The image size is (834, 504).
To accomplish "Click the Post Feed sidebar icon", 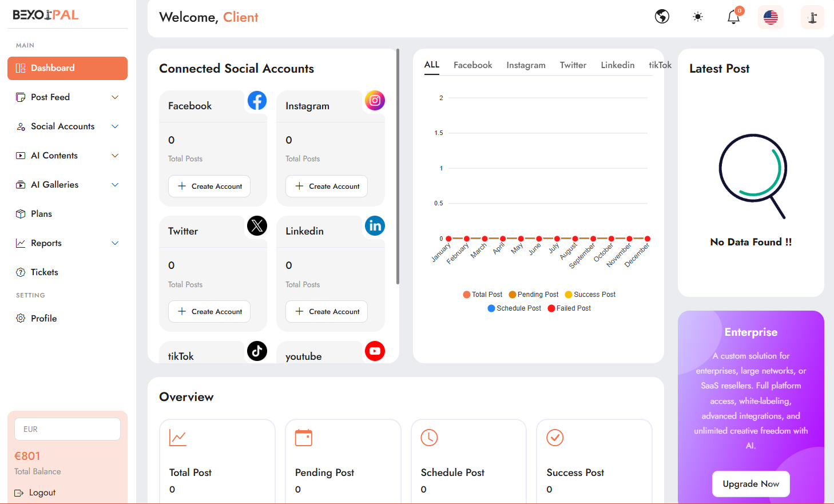I will coord(21,97).
